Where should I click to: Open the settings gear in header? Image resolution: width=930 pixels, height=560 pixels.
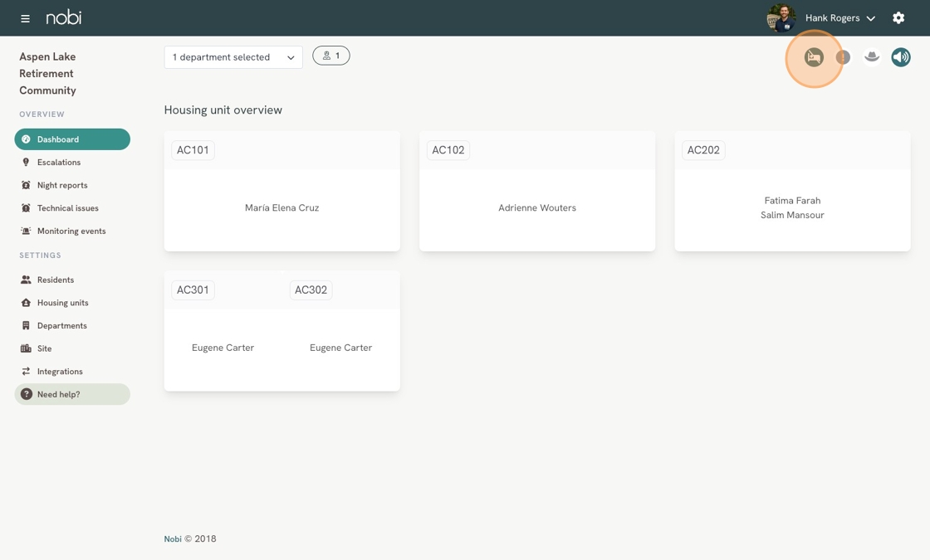coord(898,17)
